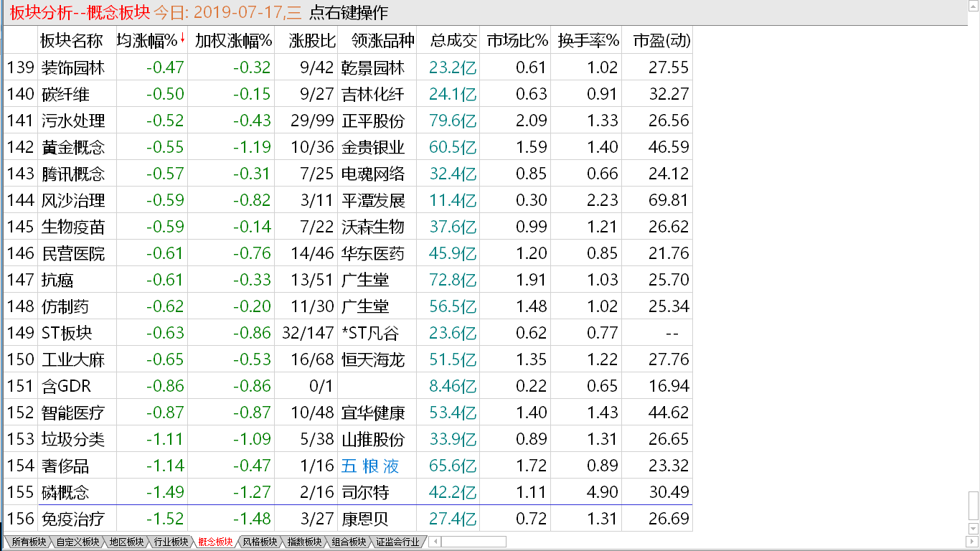Sort by 总成交 column header
Image resolution: width=980 pixels, height=551 pixels.
(453, 40)
